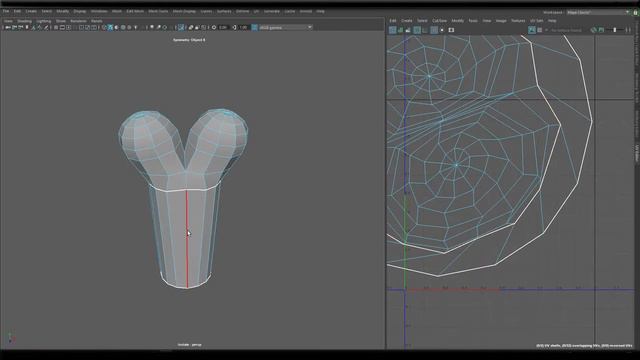Open the UV Editor vertical sidebar tab

click(x=636, y=152)
